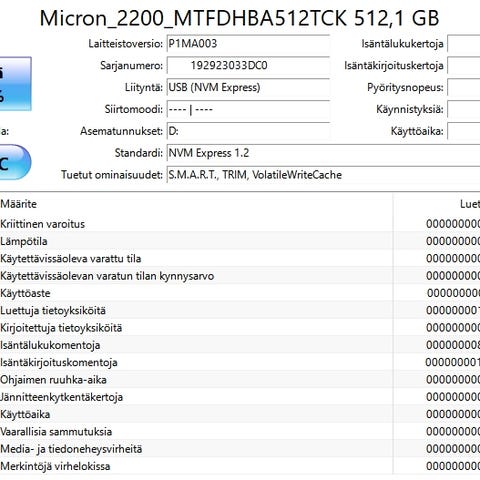Click the blue health status button
This screenshot has height=480, width=480.
(16, 84)
